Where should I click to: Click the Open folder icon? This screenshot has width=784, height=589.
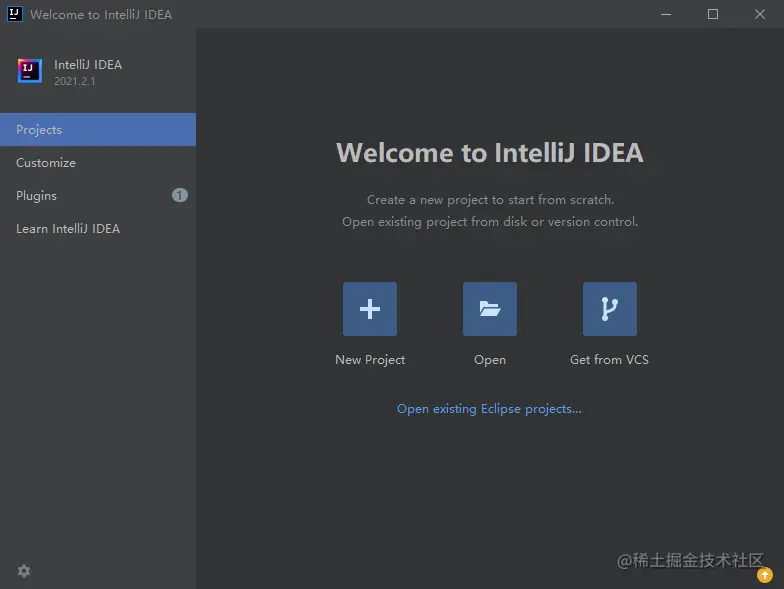coord(490,309)
